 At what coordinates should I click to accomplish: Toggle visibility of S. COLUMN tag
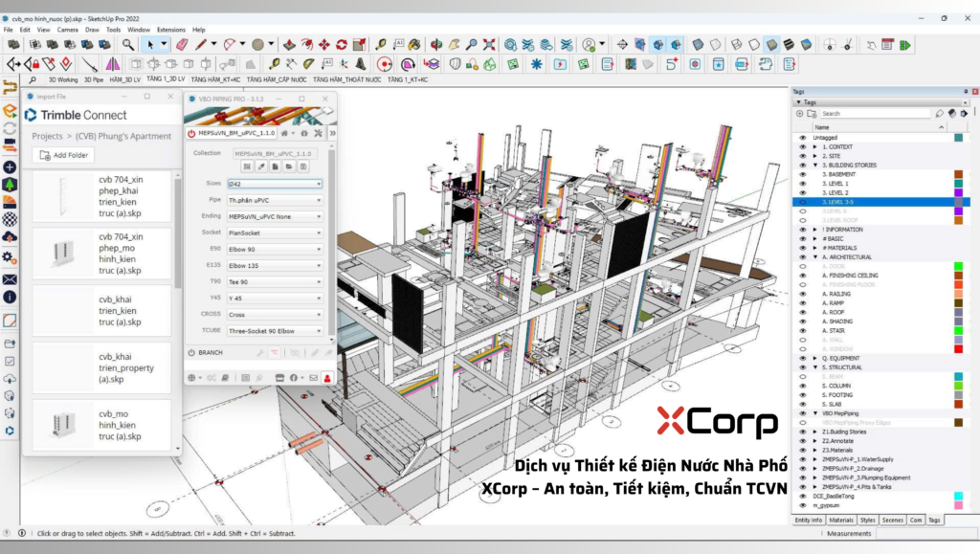[803, 386]
